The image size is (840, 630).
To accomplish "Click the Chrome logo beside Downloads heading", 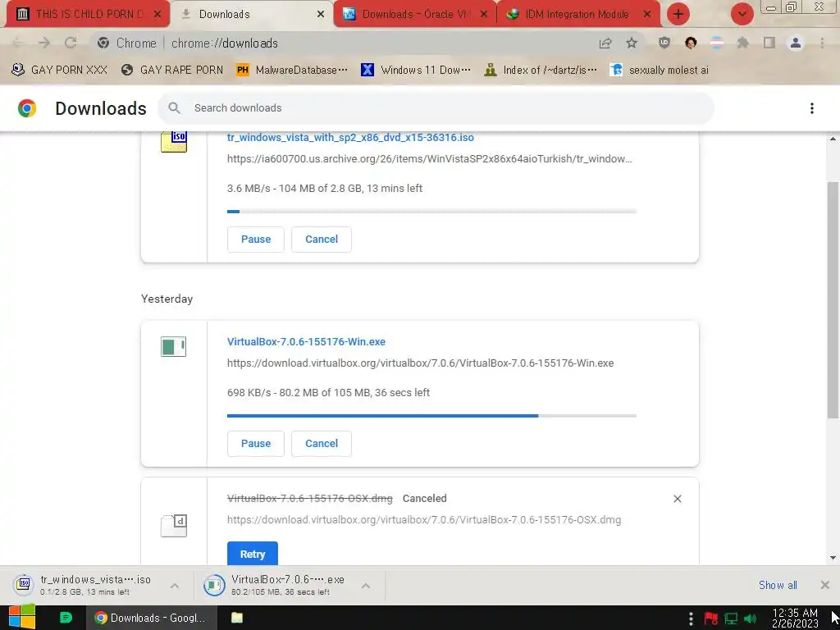I will coord(27,108).
